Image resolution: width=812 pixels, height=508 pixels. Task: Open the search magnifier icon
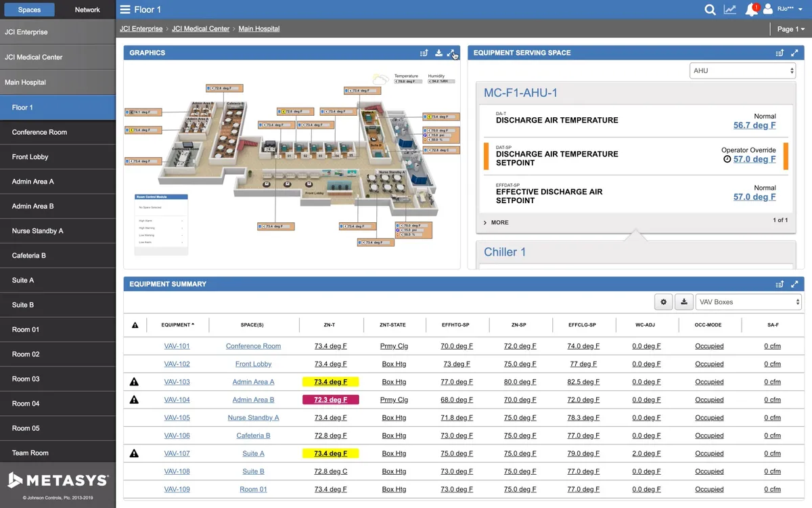tap(710, 9)
